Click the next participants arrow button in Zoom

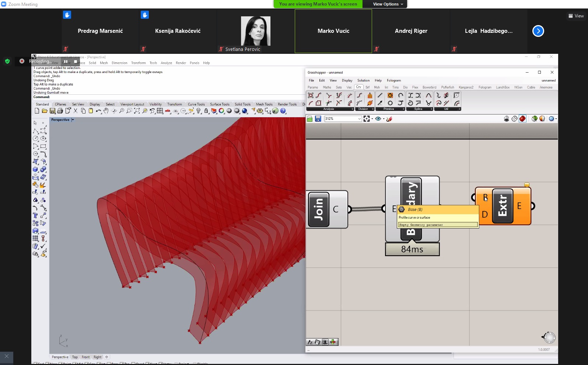[538, 31]
